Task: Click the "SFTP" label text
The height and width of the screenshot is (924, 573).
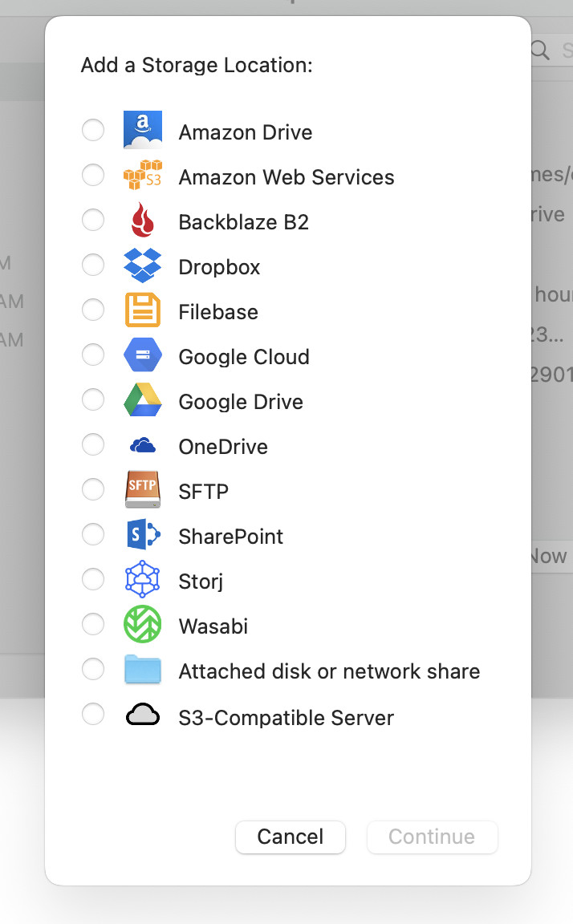Action: [203, 492]
